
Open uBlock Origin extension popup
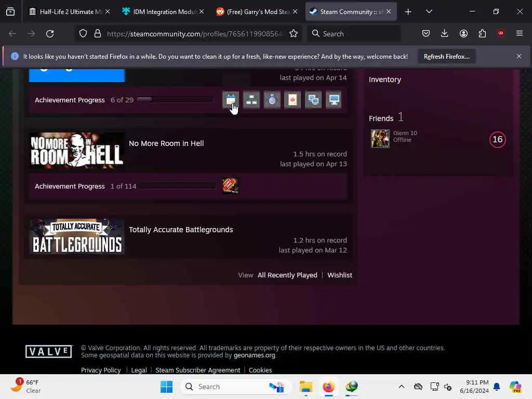pos(500,33)
